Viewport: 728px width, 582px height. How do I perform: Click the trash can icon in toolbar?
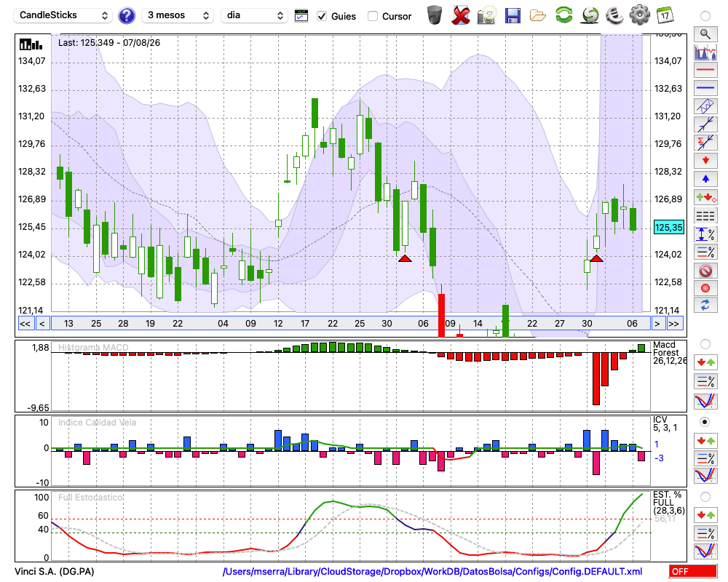tap(435, 15)
